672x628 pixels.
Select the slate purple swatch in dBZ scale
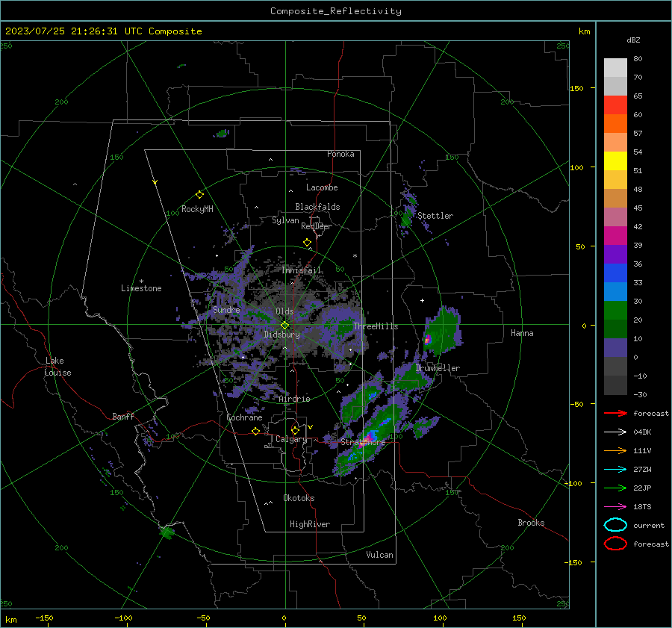[x=615, y=348]
